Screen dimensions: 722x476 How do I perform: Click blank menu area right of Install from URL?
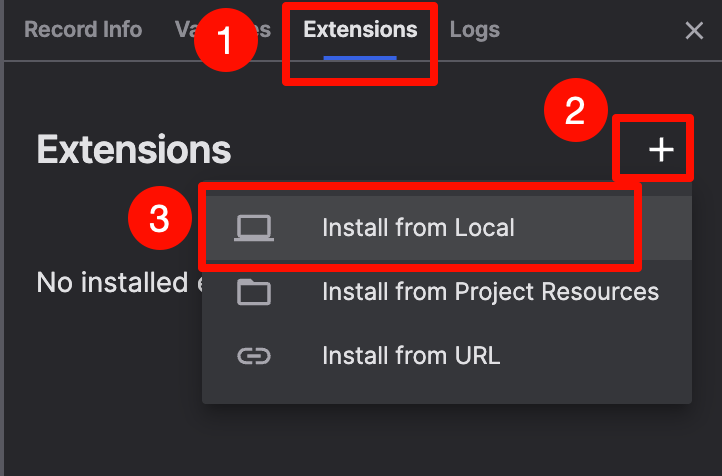point(600,356)
